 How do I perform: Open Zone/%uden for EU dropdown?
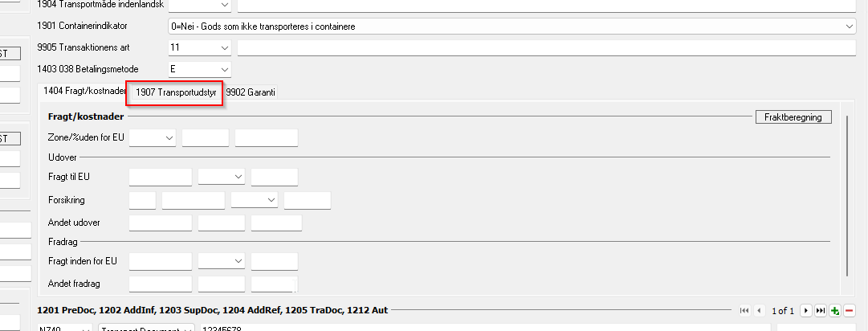point(169,138)
